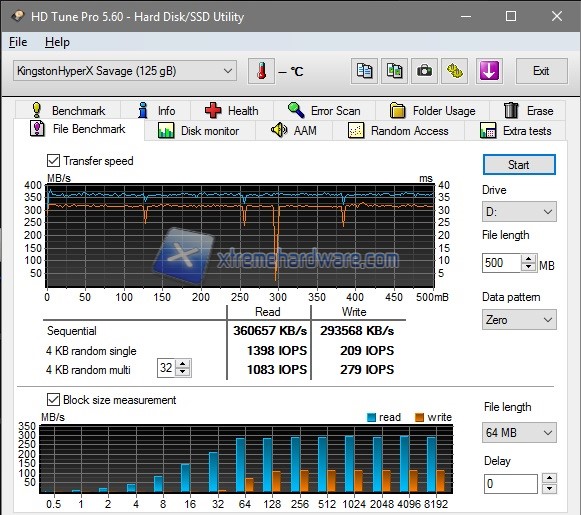
Task: Click the HD Tune Pro title bar app icon
Action: [18, 16]
